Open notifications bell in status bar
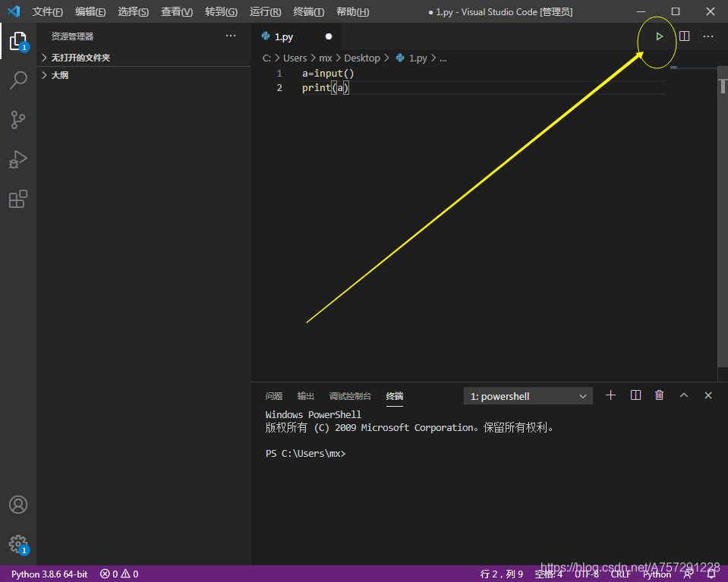728x582 pixels. click(711, 574)
